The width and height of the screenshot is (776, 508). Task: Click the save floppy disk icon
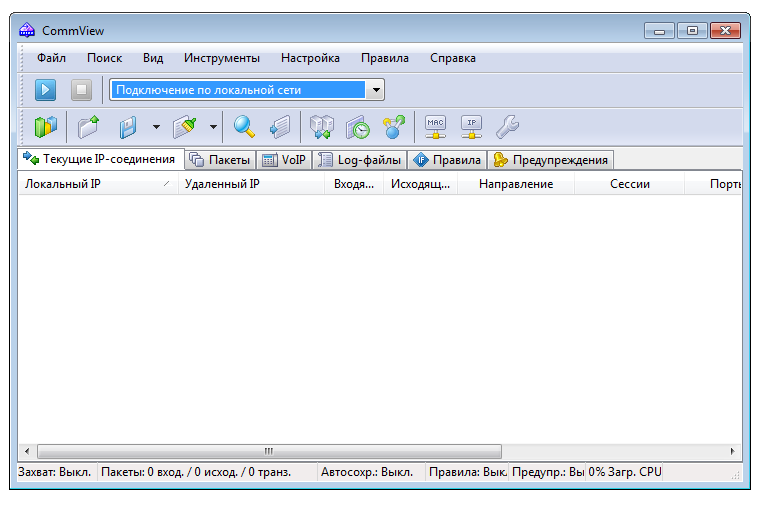point(128,127)
